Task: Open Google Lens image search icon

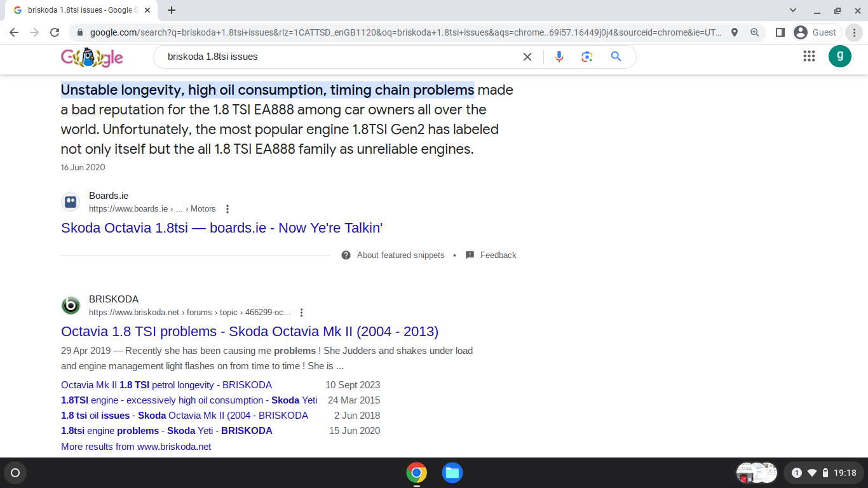Action: coord(587,57)
